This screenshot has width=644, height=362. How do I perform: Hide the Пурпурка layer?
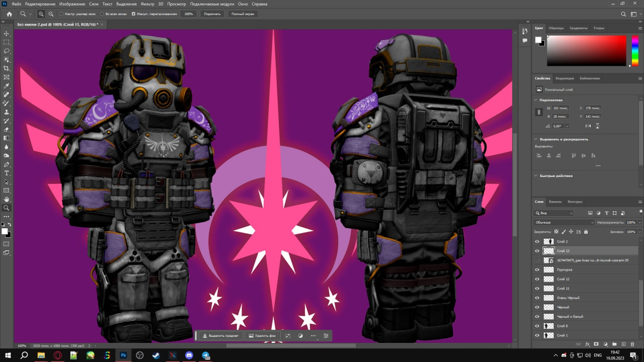pyautogui.click(x=537, y=270)
